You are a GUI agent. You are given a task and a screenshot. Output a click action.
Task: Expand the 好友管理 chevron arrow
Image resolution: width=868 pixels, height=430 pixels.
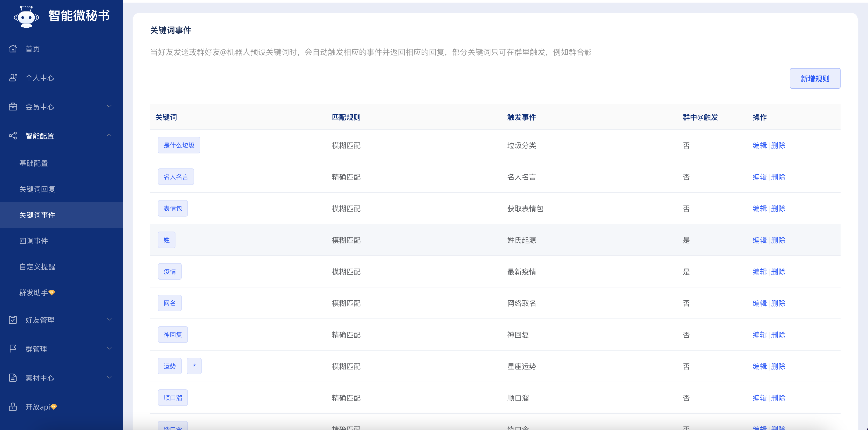(109, 319)
